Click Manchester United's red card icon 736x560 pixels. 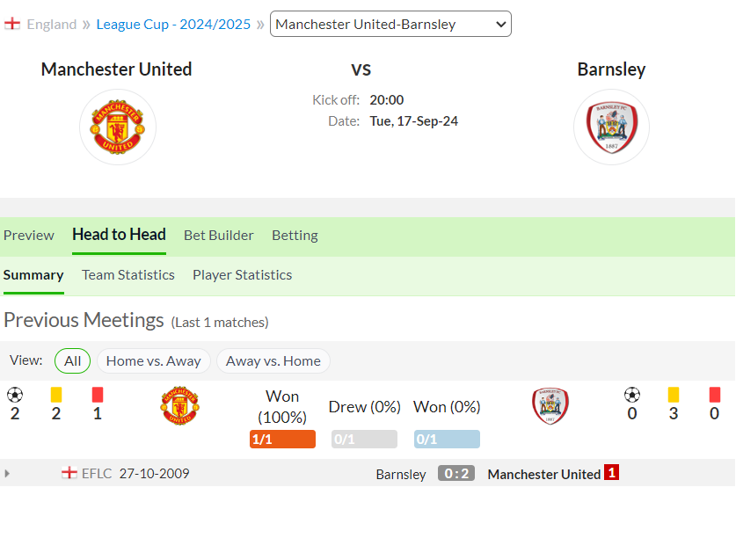[x=98, y=395]
